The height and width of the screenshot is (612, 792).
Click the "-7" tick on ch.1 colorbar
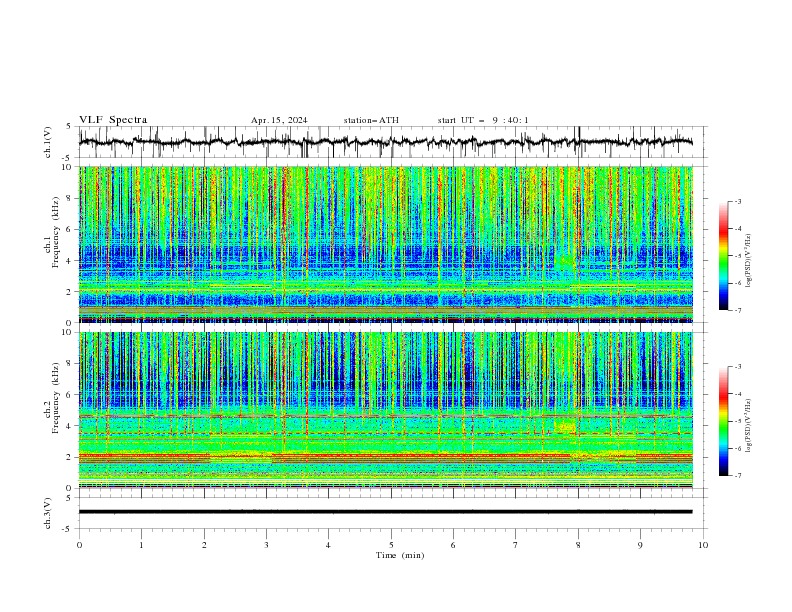click(x=737, y=310)
